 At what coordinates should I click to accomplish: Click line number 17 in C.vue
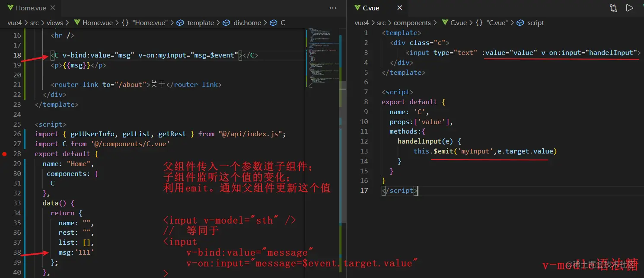pos(364,191)
